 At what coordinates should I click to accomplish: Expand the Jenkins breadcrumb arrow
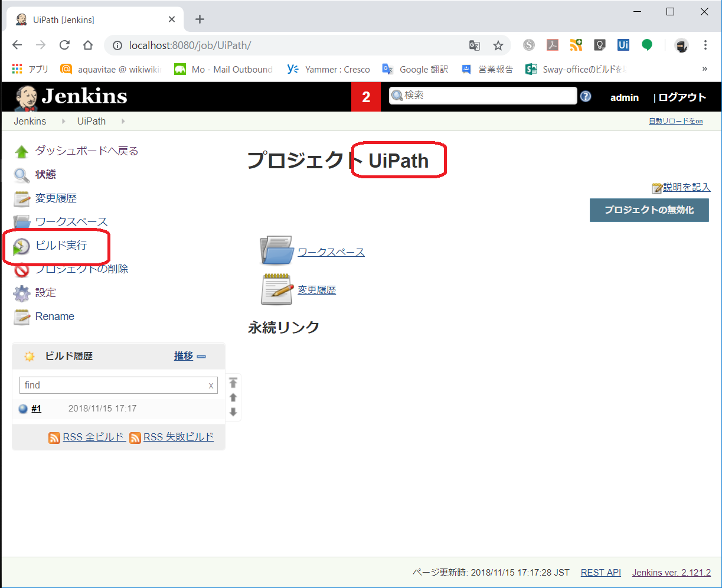point(63,122)
